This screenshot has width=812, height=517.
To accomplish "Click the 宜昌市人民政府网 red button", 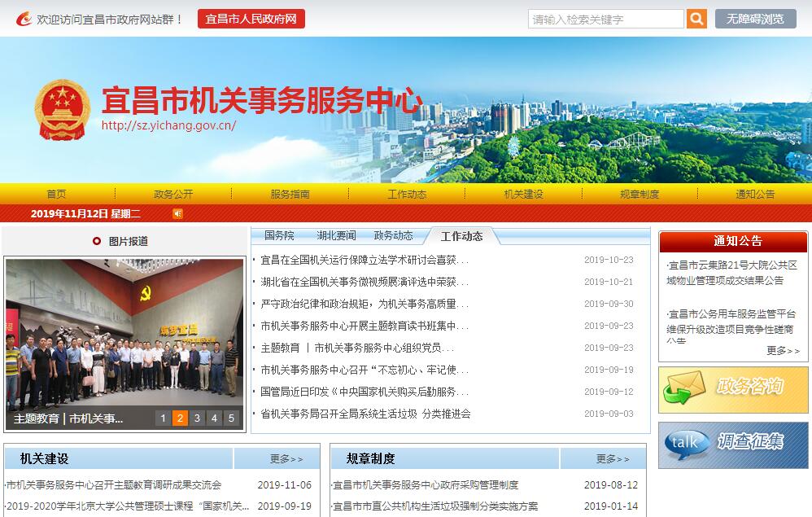I will click(x=251, y=19).
